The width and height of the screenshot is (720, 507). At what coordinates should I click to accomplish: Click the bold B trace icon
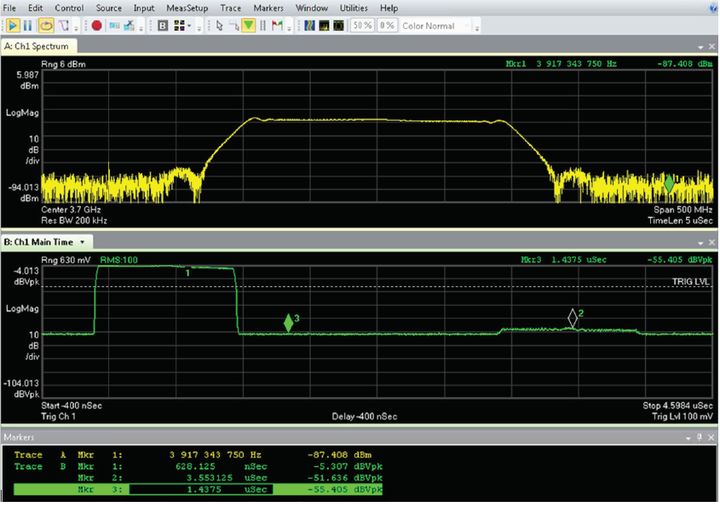tap(162, 25)
